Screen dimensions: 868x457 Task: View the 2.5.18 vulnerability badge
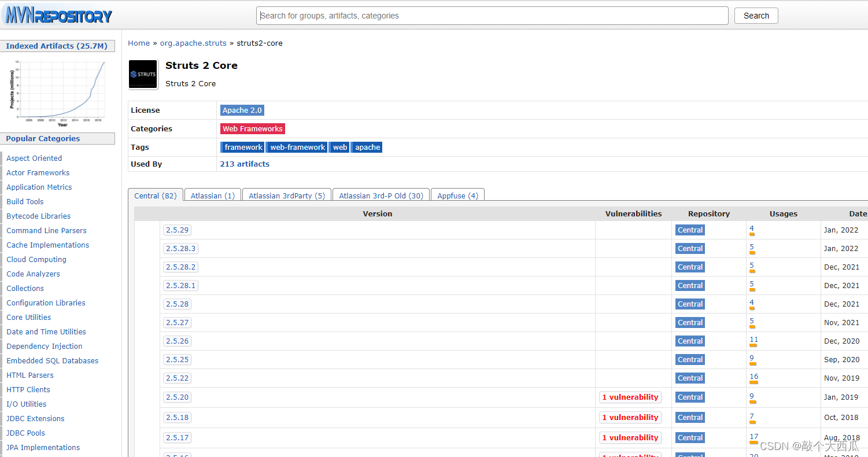click(x=630, y=417)
